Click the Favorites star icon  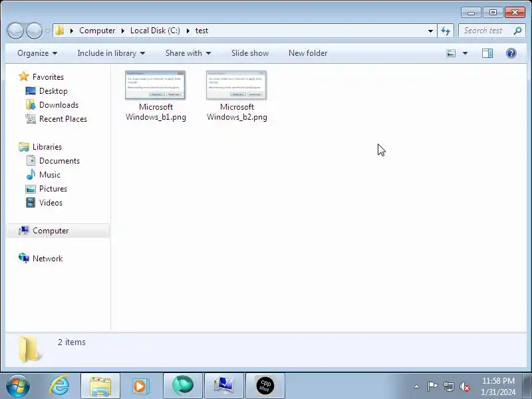click(x=24, y=76)
